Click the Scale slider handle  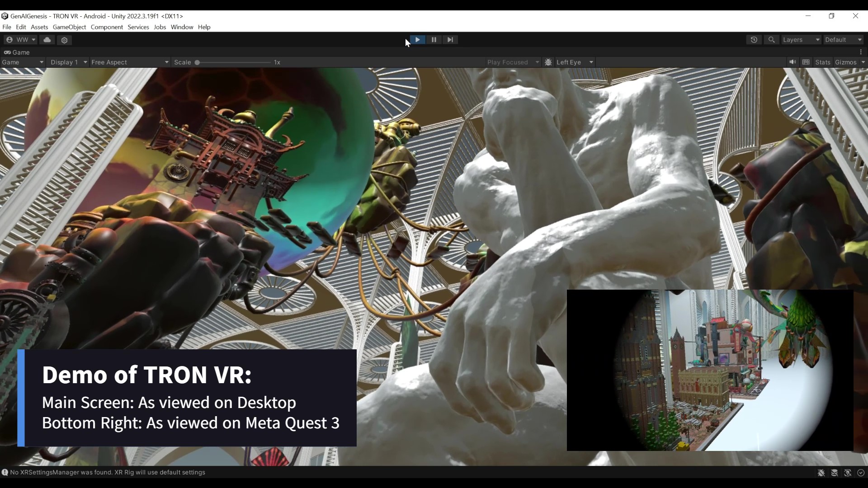(x=197, y=62)
